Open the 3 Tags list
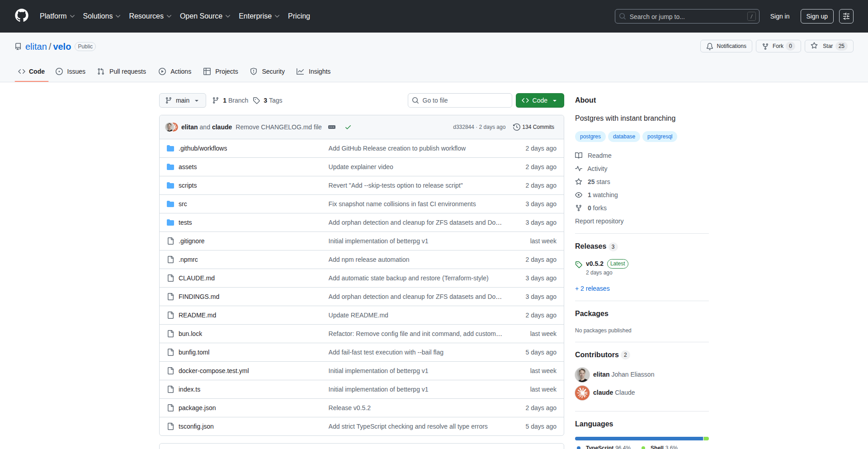 coord(268,100)
